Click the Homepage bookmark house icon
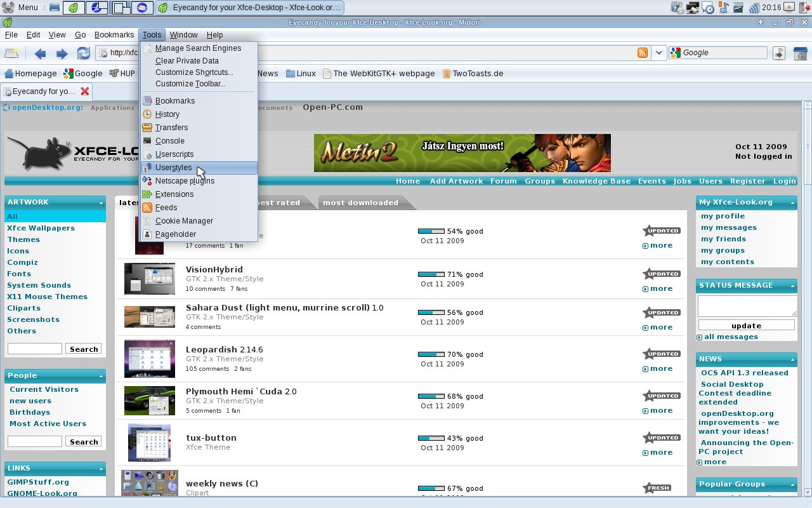This screenshot has height=508, width=812. tap(9, 73)
